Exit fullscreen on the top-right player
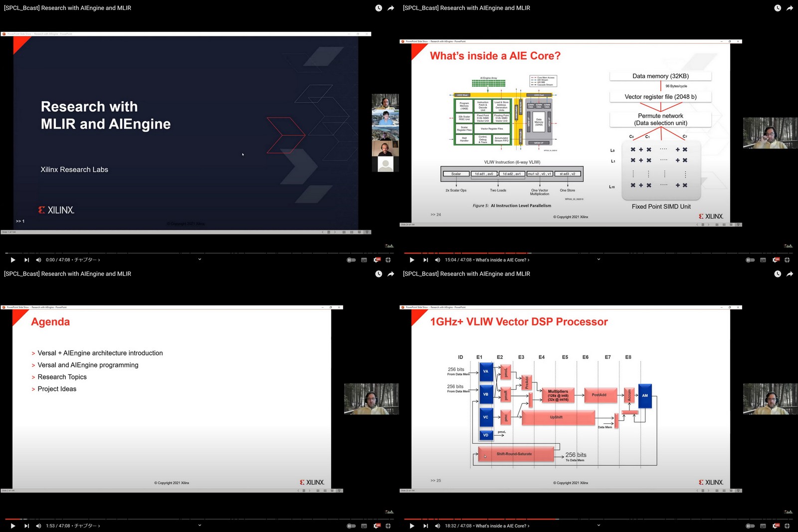The height and width of the screenshot is (532, 798). [x=788, y=260]
